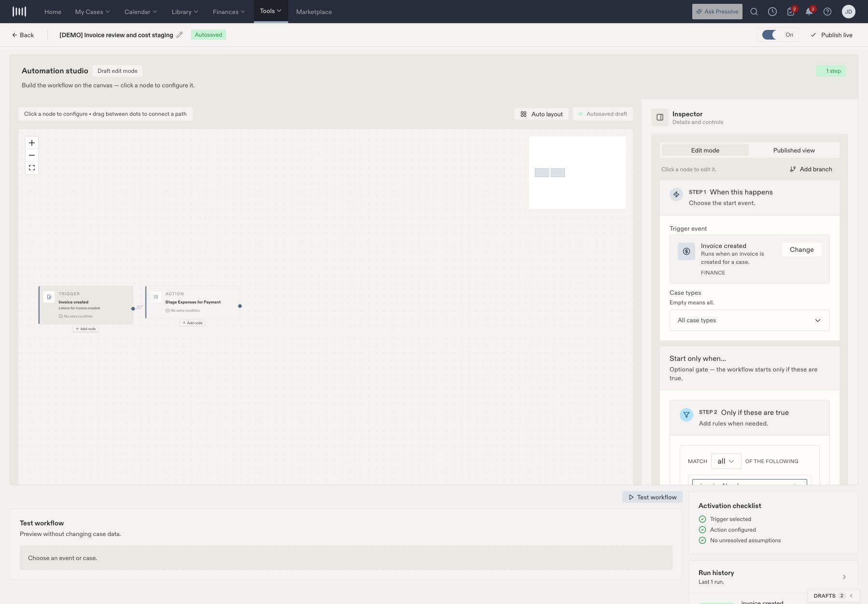Screen dimensions: 868x604
Task: Click the Invoice created dollar icon
Action: point(686,251)
